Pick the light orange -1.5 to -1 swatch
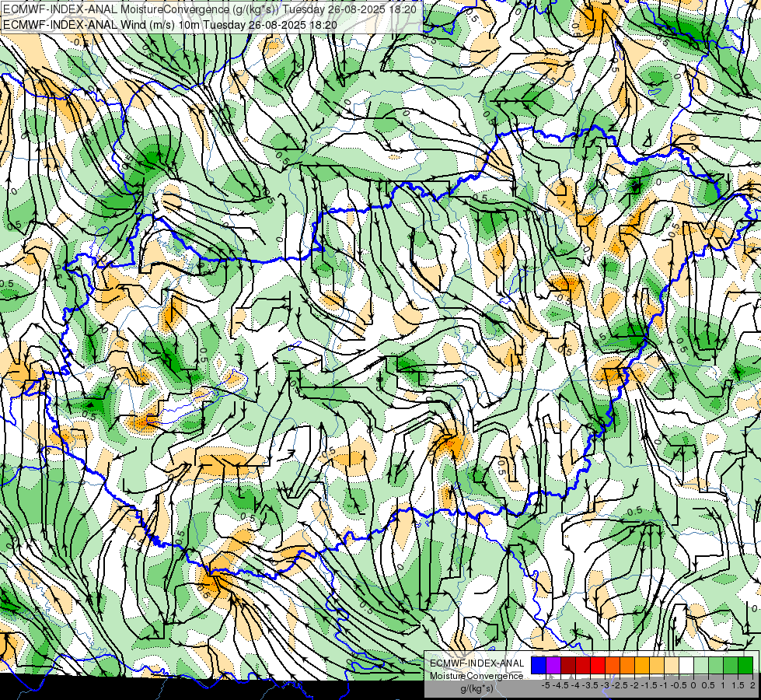Image resolution: width=761 pixels, height=700 pixels. coord(657,666)
